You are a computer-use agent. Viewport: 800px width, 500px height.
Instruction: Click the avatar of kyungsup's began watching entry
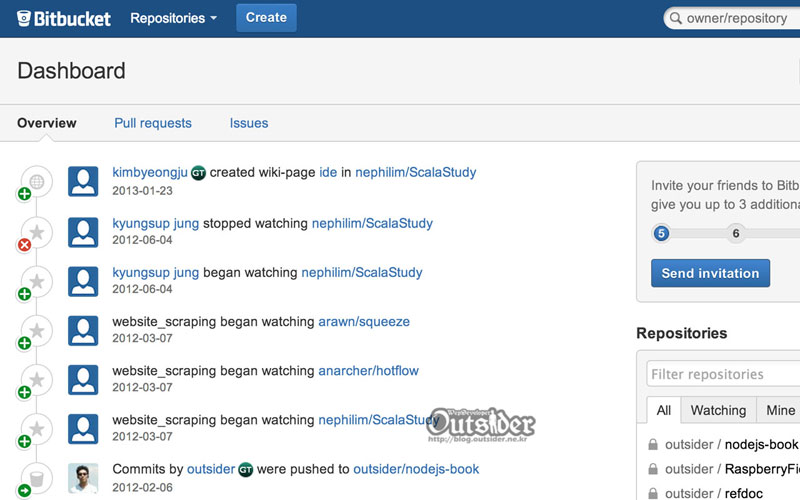83,281
